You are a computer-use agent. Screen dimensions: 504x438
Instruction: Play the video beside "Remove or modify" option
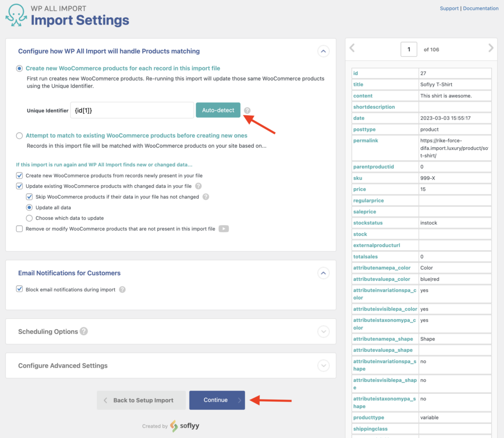[x=223, y=228]
